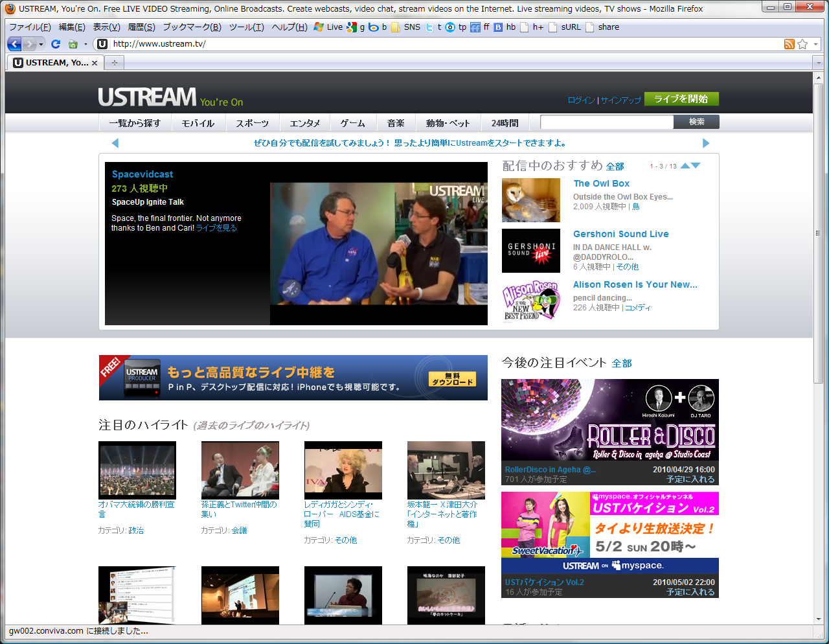The width and height of the screenshot is (829, 644).
Task: Open the 'tp' bookmark
Action: [x=456, y=27]
